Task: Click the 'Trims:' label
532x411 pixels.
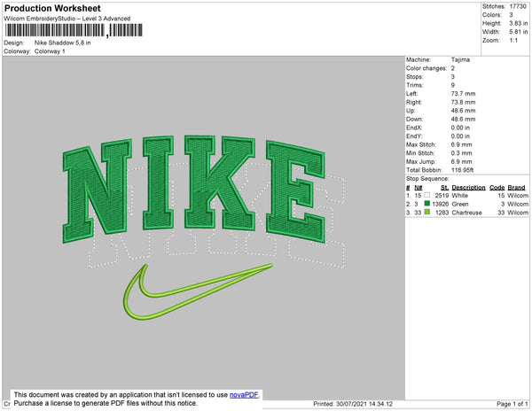Action: click(x=414, y=85)
